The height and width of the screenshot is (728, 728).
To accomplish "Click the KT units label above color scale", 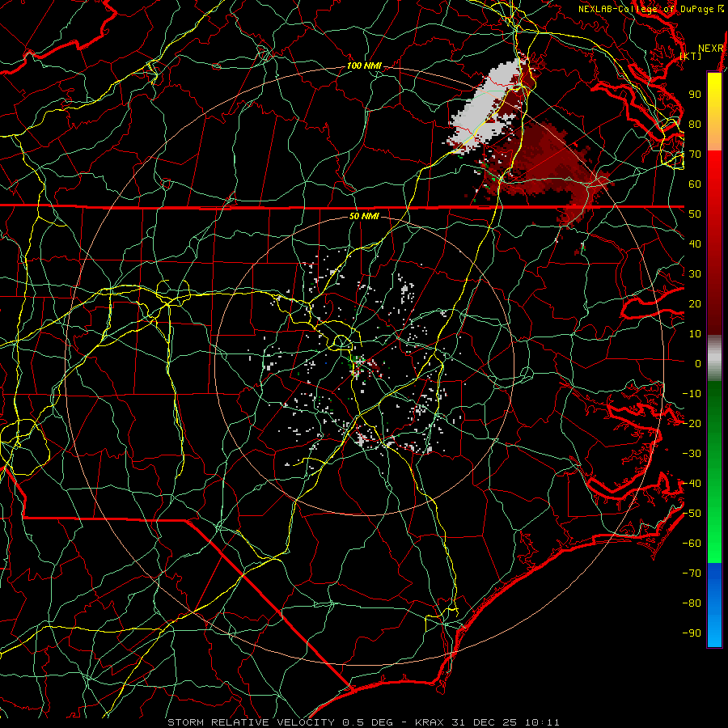I will [691, 56].
